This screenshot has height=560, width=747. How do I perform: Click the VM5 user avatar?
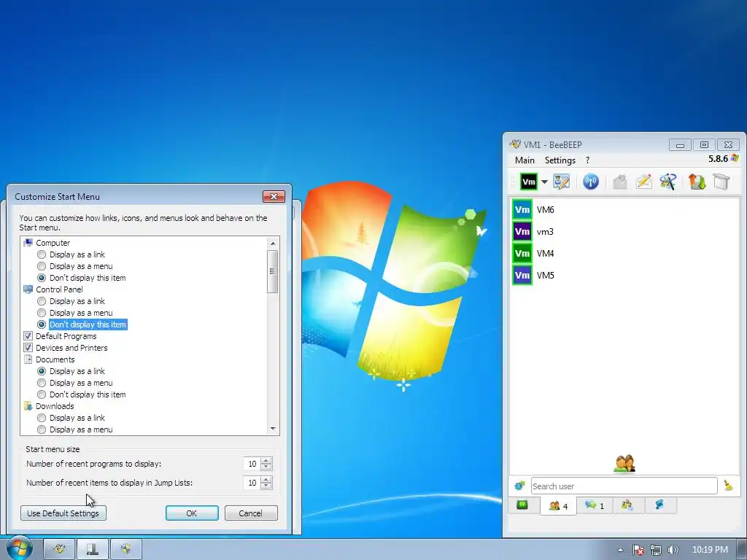point(522,275)
